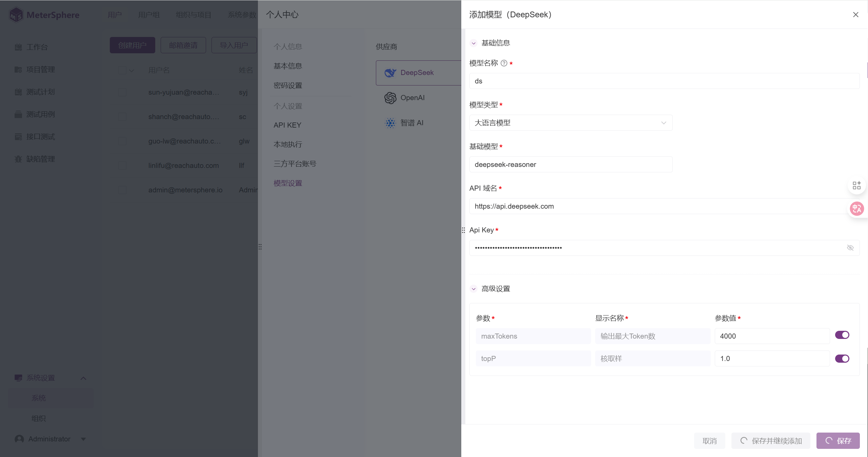
Task: Open the 模型类型 dropdown
Action: [x=571, y=123]
